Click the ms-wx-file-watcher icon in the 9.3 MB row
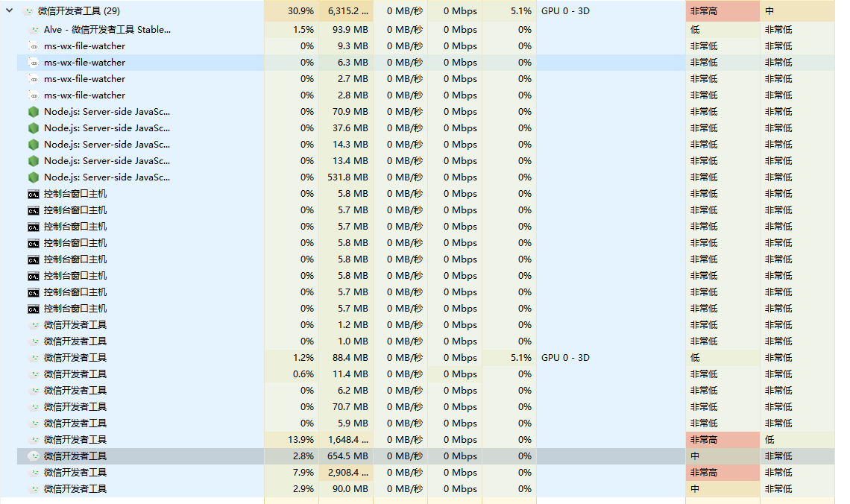Image resolution: width=850 pixels, height=504 pixels. (34, 46)
